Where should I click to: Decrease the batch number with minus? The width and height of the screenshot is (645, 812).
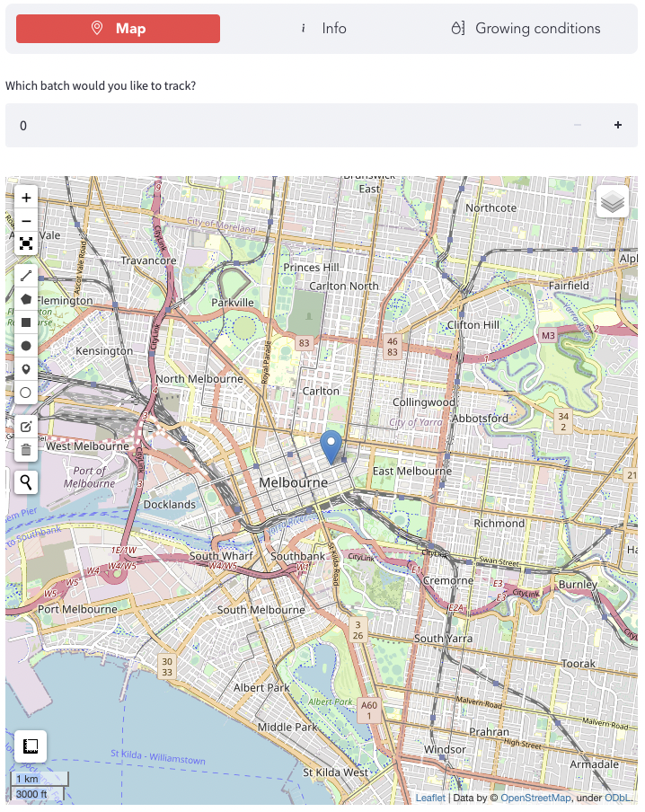tap(578, 125)
